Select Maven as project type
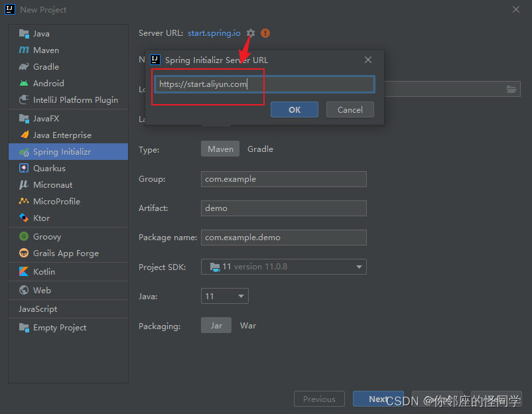 pos(220,149)
